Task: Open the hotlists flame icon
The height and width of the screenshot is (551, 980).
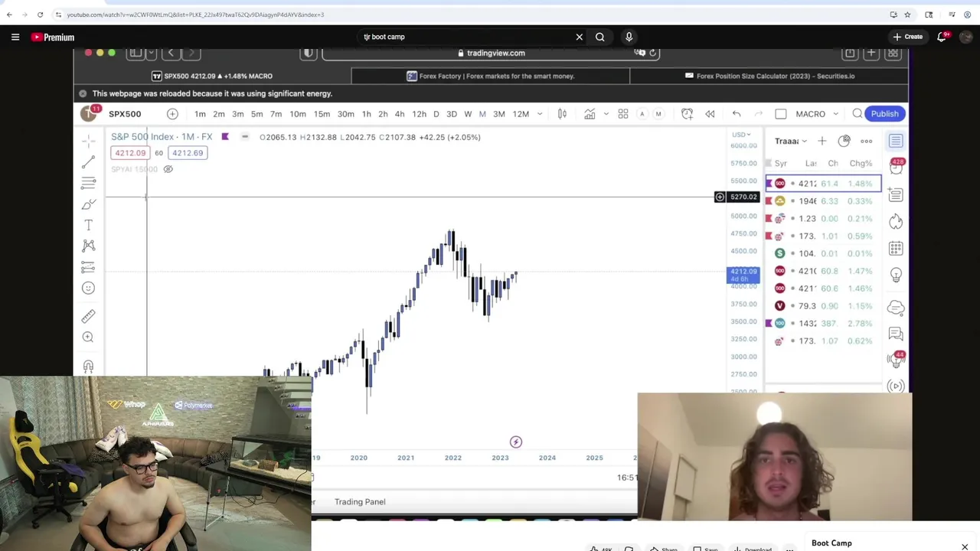Action: pos(896,221)
